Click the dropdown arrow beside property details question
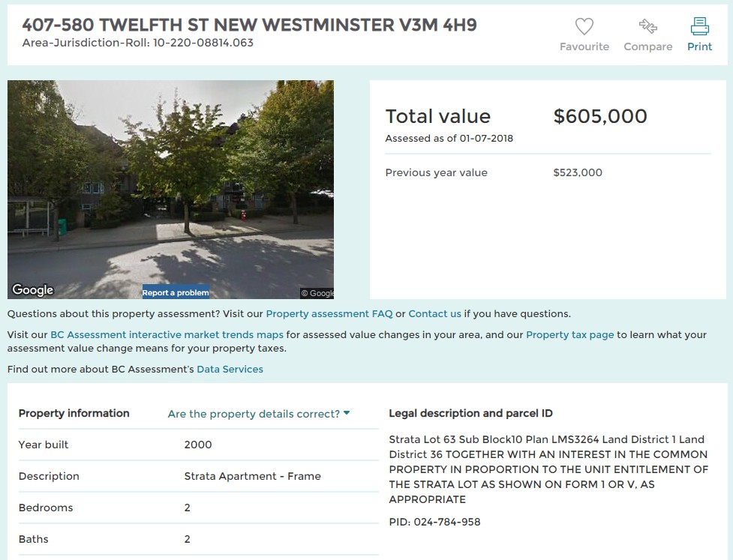 [x=347, y=413]
